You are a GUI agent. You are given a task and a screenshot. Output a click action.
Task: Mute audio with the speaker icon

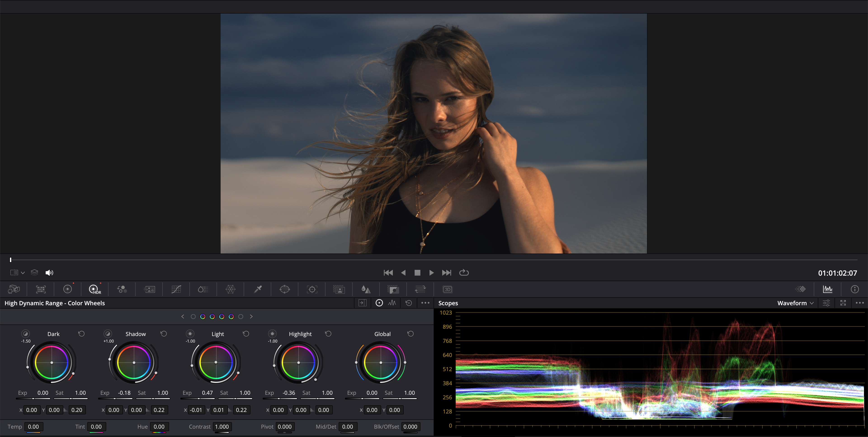[x=49, y=273]
